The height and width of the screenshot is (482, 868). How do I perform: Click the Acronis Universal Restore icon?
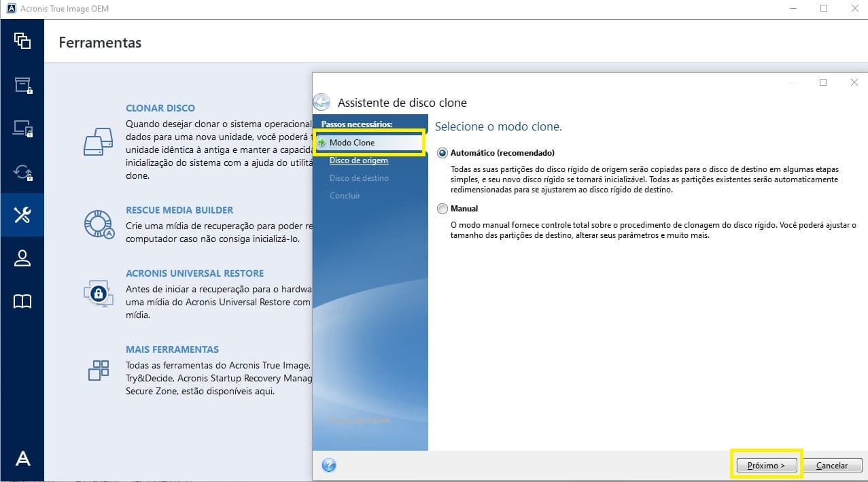pyautogui.click(x=99, y=292)
